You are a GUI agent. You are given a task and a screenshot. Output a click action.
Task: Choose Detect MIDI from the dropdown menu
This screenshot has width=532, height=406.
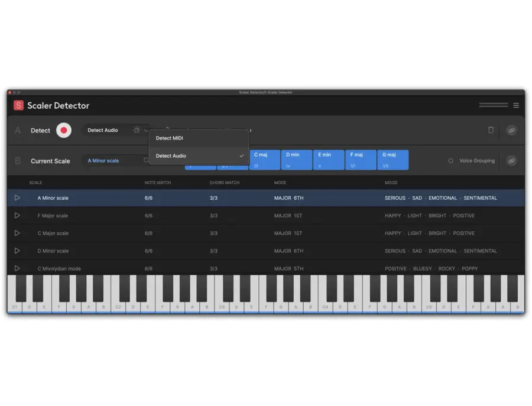point(199,138)
